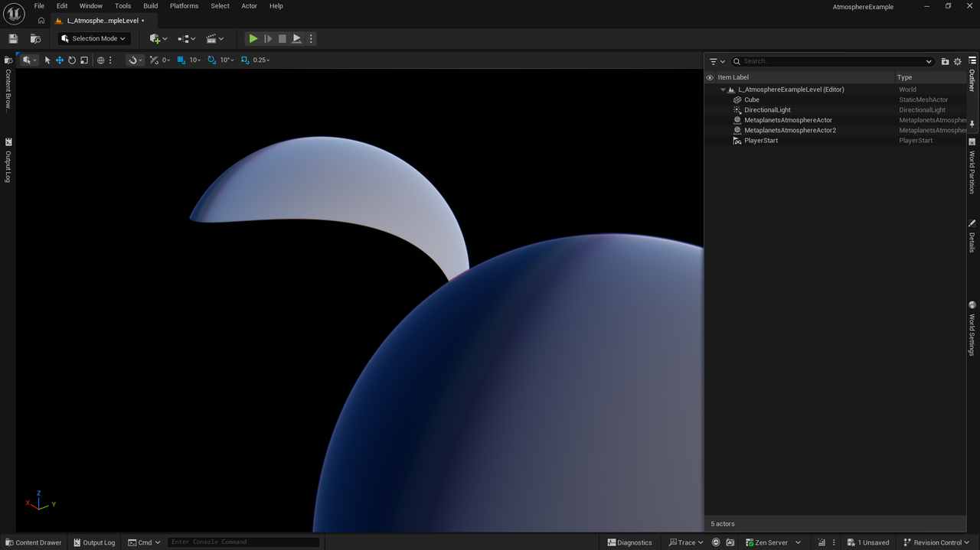Screen dimensions: 980x550
Task: Open the Content Browser sidebar tab
Action: (8, 83)
